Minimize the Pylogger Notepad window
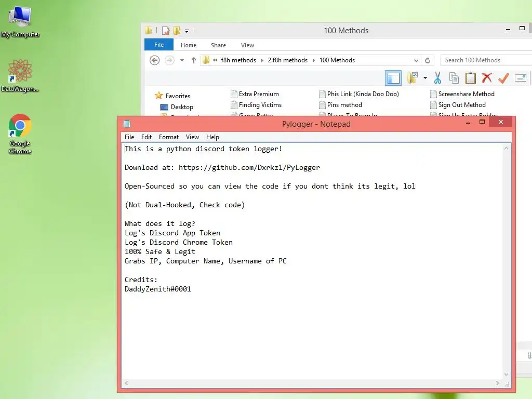Image resolution: width=532 pixels, height=399 pixels. point(468,123)
